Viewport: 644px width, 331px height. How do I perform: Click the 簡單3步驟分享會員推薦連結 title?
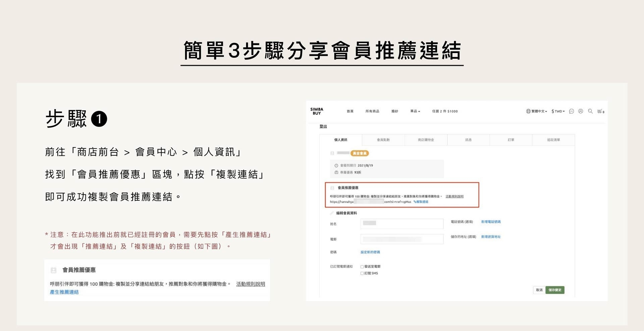pyautogui.click(x=322, y=51)
